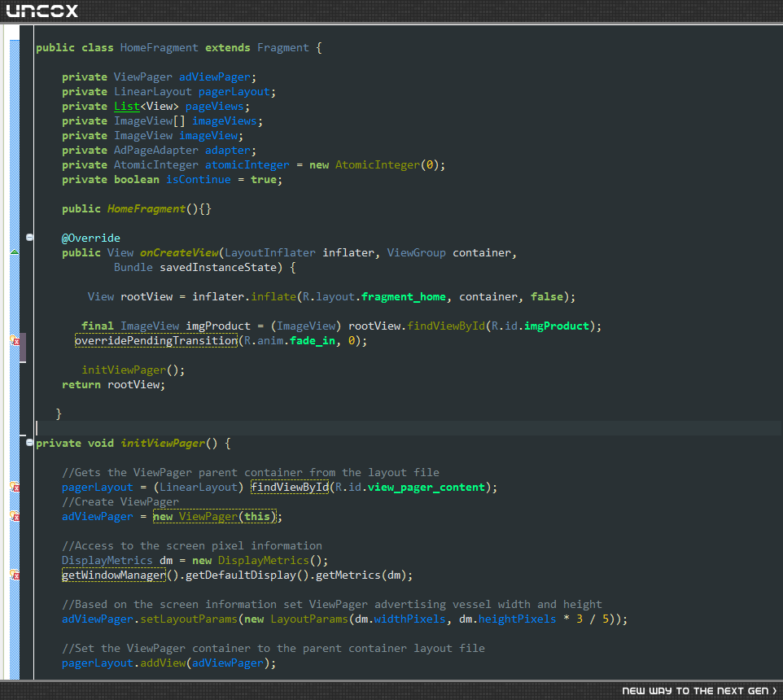This screenshot has width=783, height=700.
Task: Click the error marker next to getWindowManager line
Action: coord(15,575)
